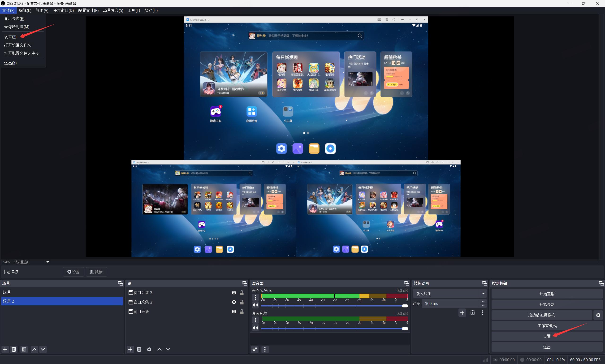This screenshot has height=364, width=605.
Task: Add a new scene with plus icon
Action: coord(5,349)
